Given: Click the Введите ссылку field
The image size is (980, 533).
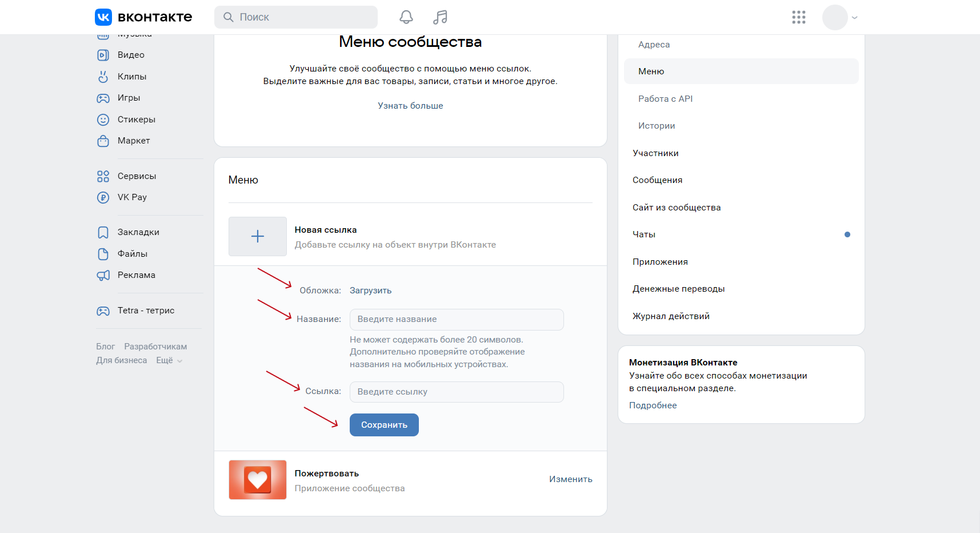Looking at the screenshot, I should coord(457,392).
